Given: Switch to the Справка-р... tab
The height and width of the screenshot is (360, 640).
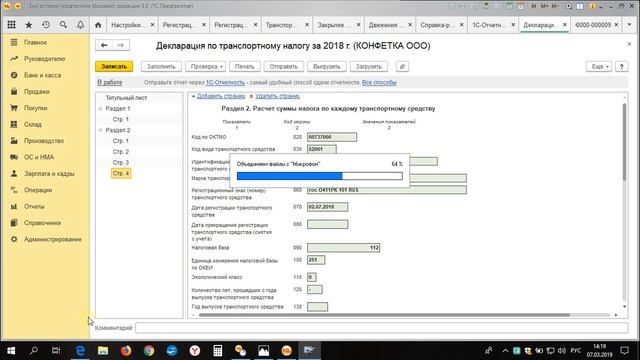Looking at the screenshot, I should (436, 25).
